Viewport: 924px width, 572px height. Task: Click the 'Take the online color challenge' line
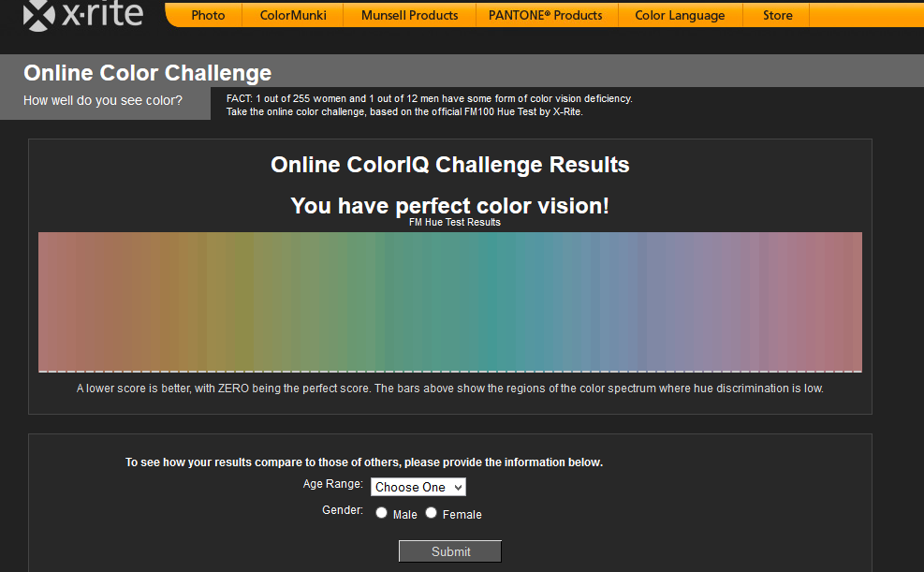[404, 111]
